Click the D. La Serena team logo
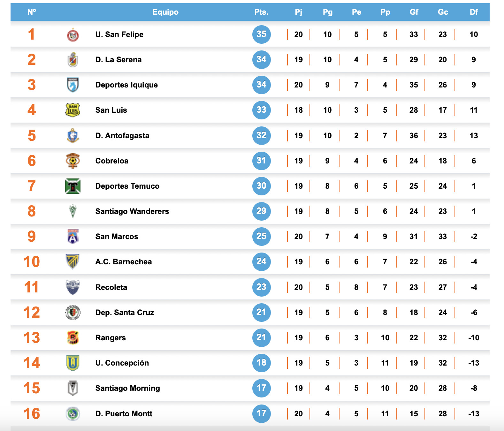The image size is (504, 431). (x=73, y=60)
